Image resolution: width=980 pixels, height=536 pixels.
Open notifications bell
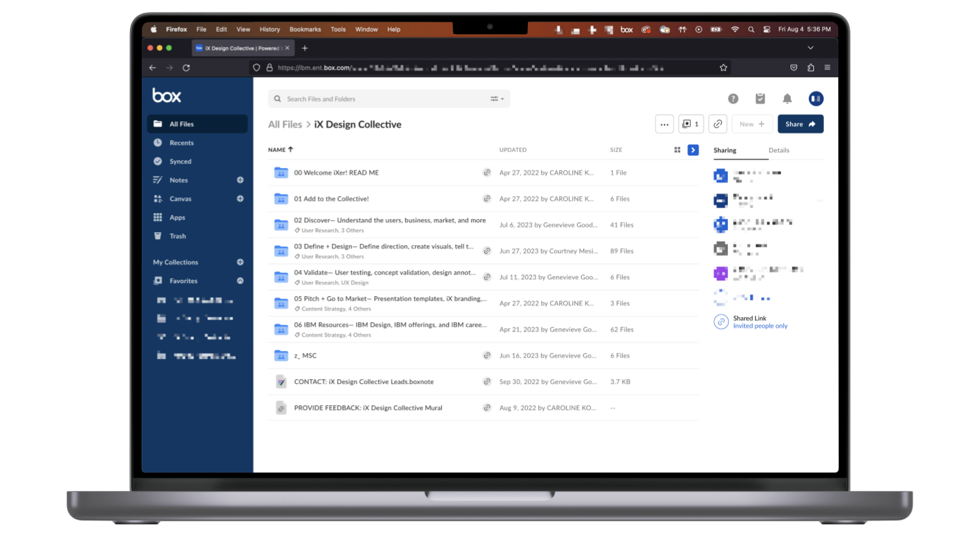coord(787,99)
